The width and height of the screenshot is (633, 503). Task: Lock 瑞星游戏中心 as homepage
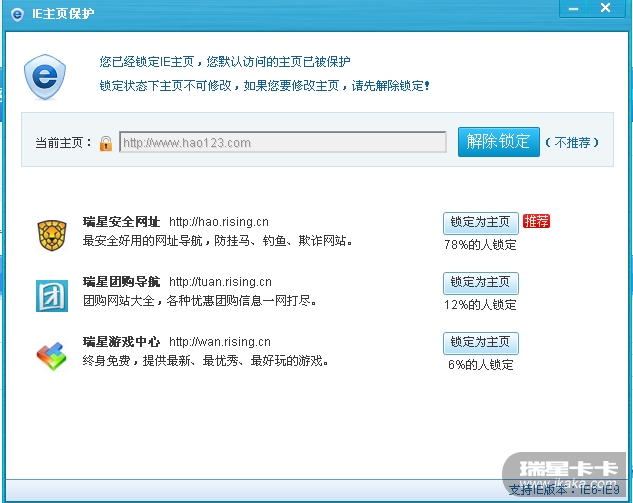(480, 343)
